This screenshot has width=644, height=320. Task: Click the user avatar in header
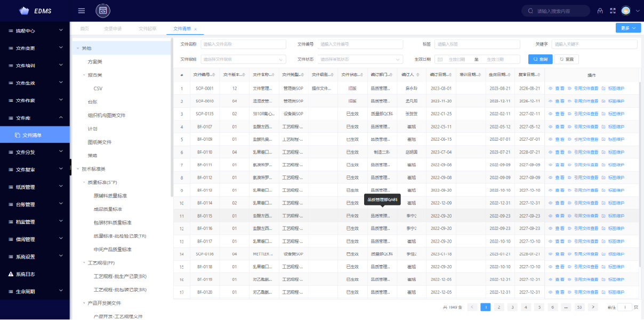point(625,11)
